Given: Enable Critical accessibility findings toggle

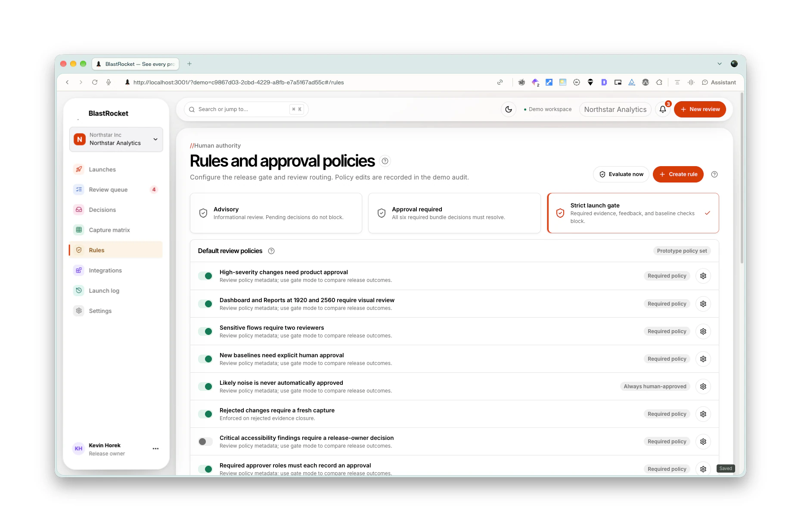Looking at the screenshot, I should click(205, 442).
